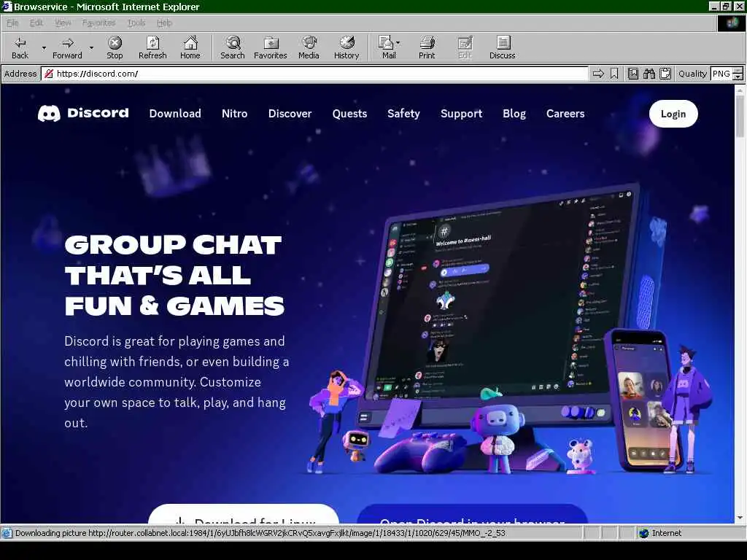Click the status bar page icon beside 'Downloading picture'
This screenshot has width=747, height=560.
(x=7, y=533)
